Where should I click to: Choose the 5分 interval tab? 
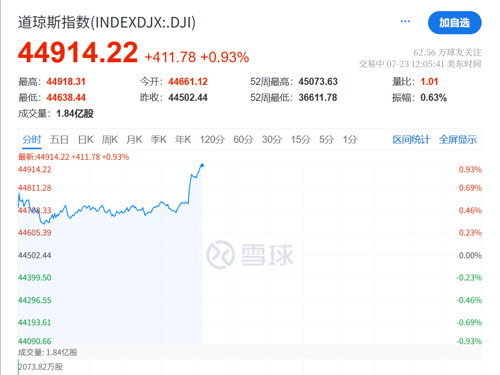[x=326, y=139]
